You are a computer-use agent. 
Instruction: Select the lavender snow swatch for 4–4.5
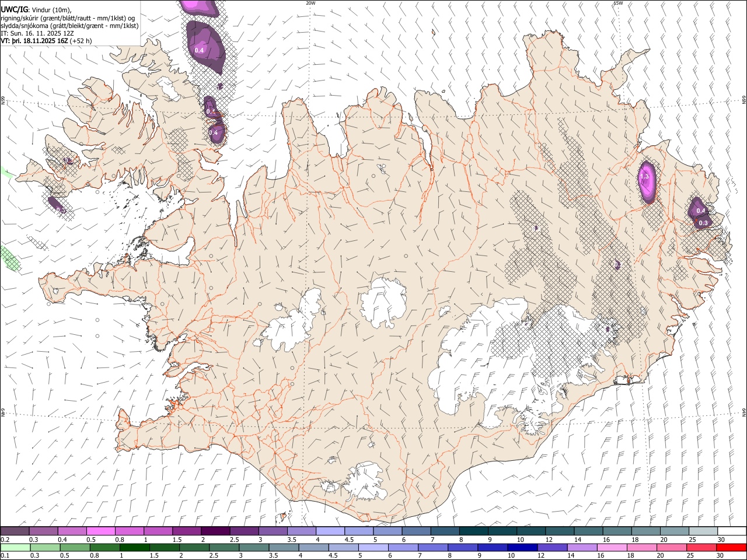pos(330,531)
